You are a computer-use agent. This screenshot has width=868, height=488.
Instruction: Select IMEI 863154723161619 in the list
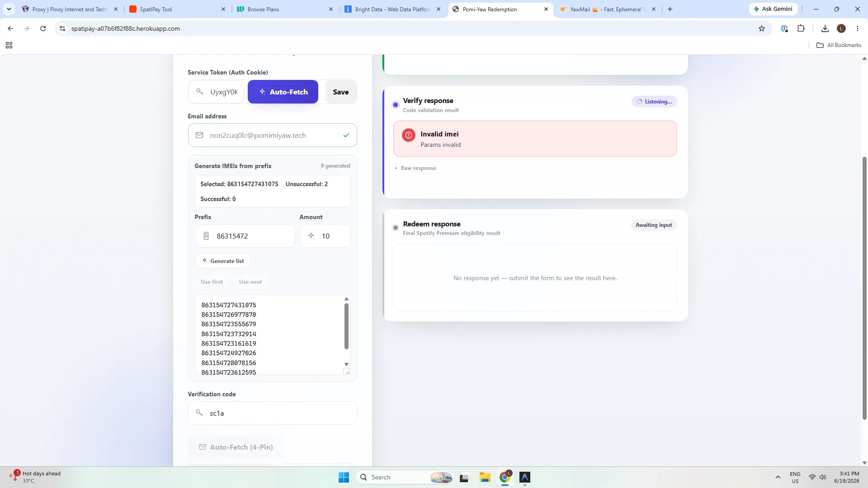229,343
